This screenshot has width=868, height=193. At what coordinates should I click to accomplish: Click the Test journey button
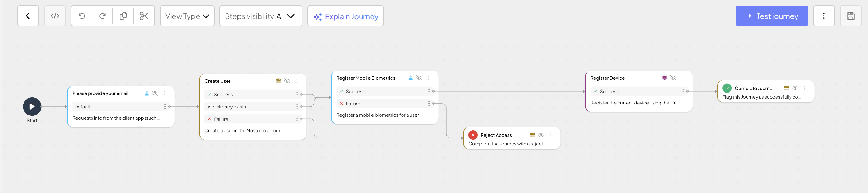(x=772, y=16)
